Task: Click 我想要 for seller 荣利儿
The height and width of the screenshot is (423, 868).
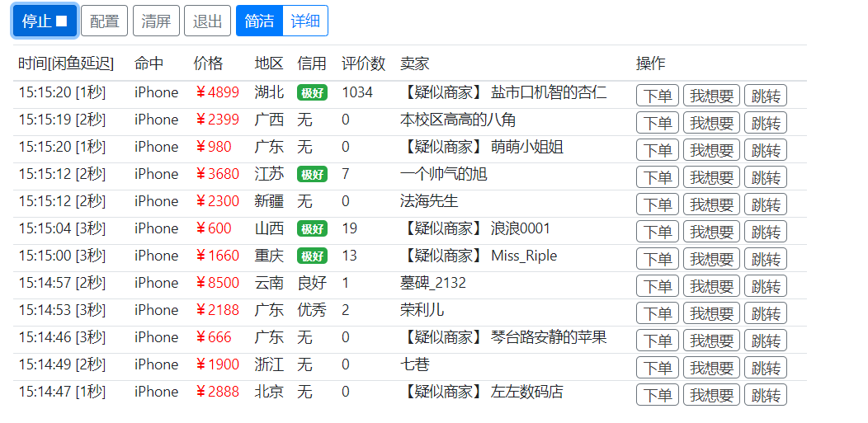Action: [711, 313]
